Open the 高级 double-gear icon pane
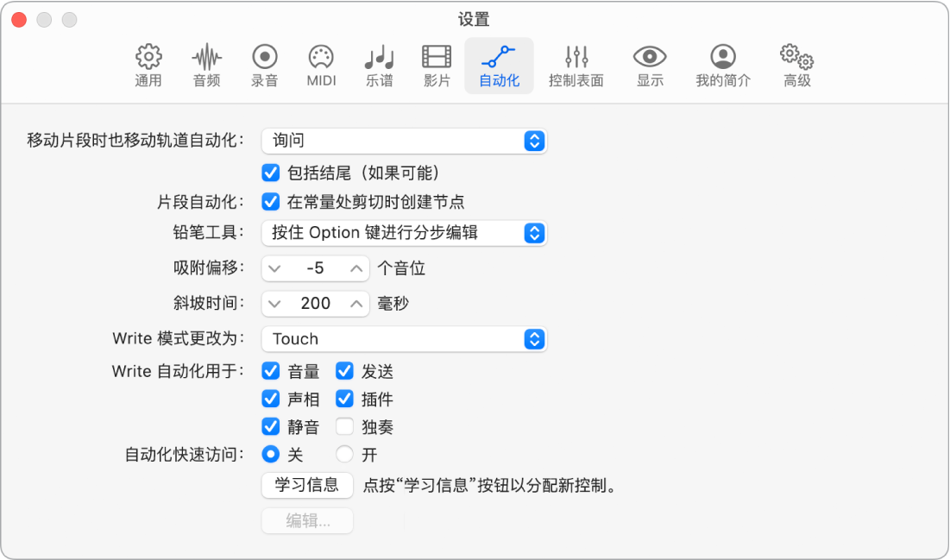 point(796,56)
